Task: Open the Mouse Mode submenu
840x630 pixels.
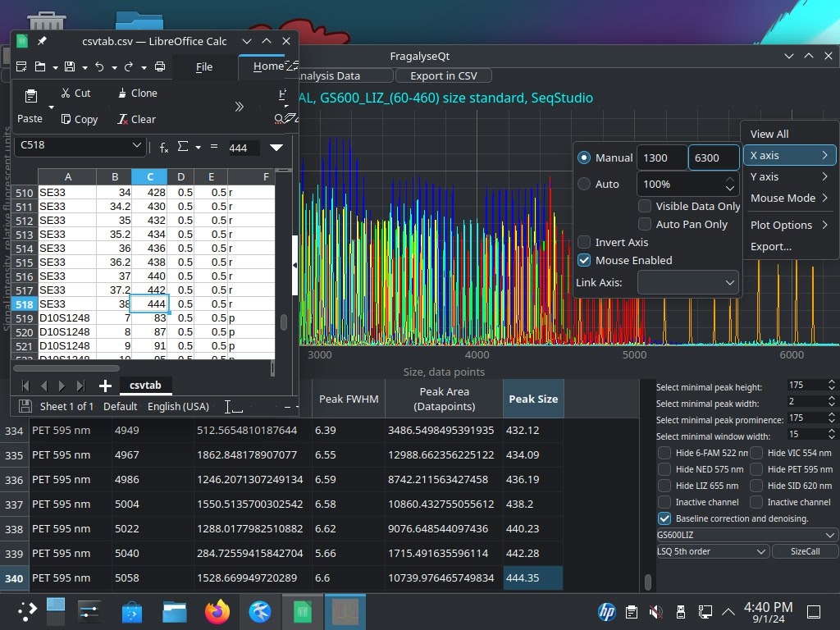Action: (x=790, y=199)
